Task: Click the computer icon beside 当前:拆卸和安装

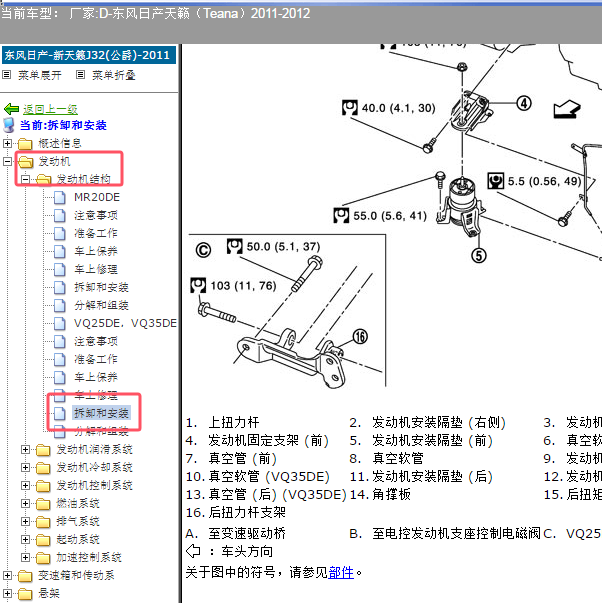Action: [8, 125]
